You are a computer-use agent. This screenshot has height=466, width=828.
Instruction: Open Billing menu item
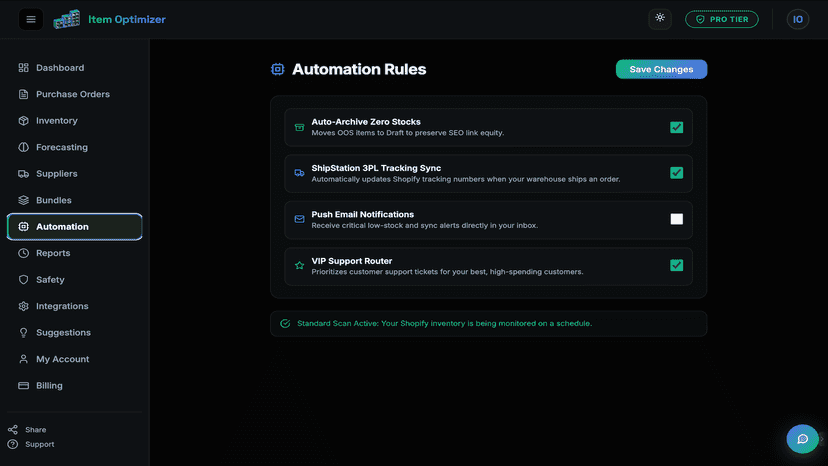74,385
